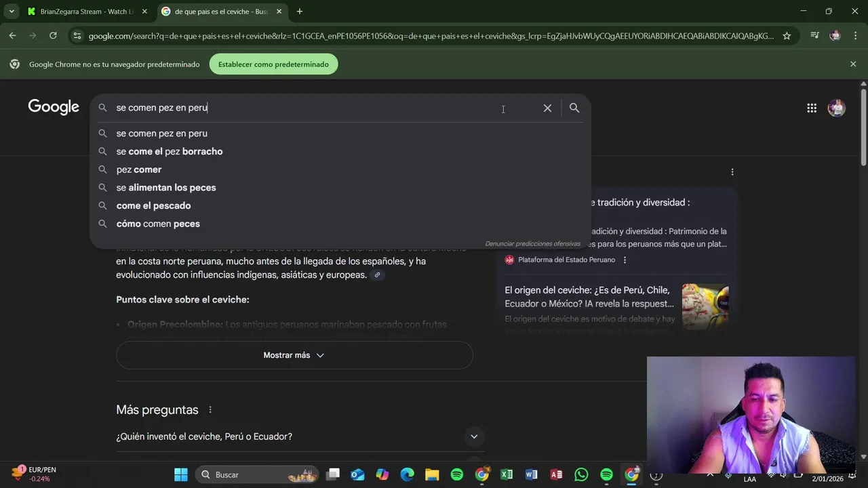This screenshot has height=488, width=868.
Task: Go to Google homepage via logo
Action: point(54,107)
